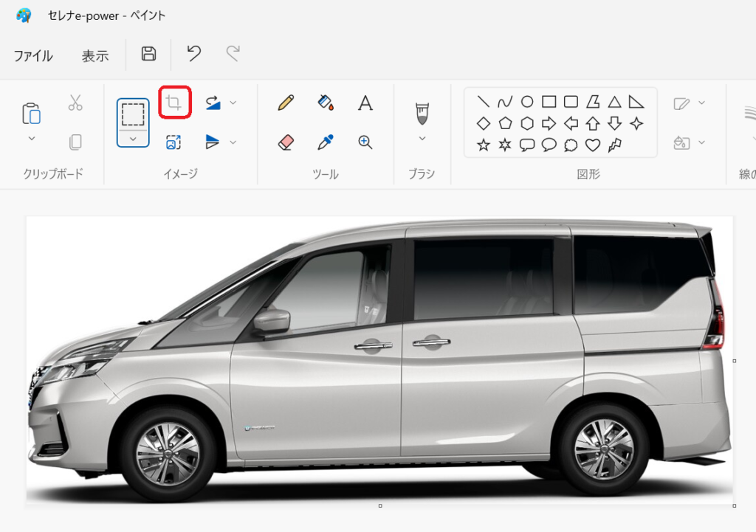Choose the Text tool
This screenshot has height=532, width=756.
click(x=365, y=103)
